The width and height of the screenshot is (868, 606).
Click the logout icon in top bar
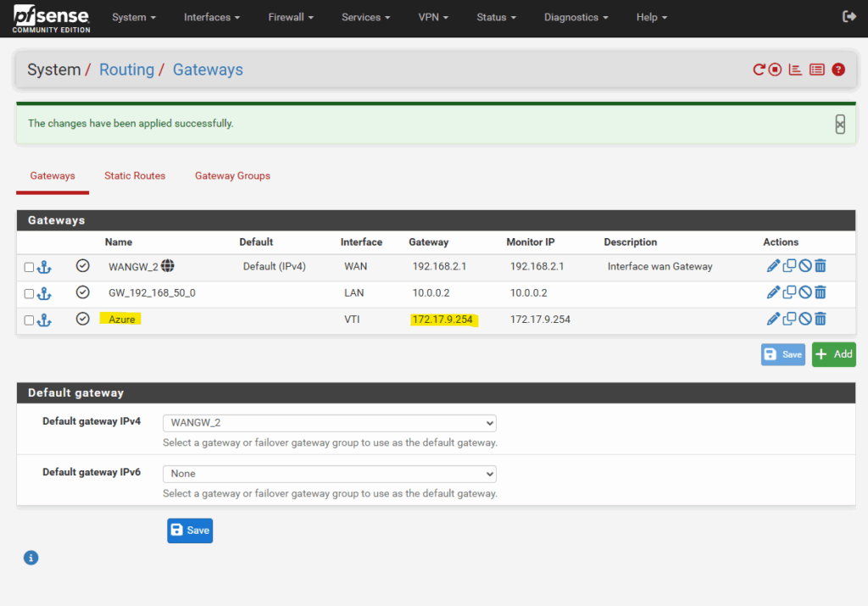pos(849,17)
